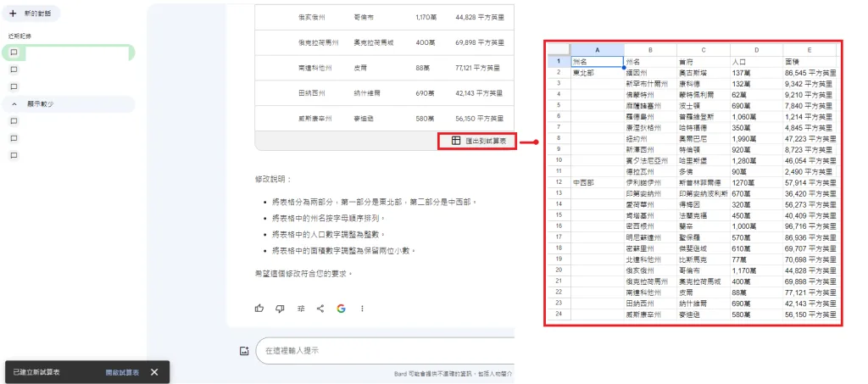This screenshot has width=868, height=384.
Task: Click cell 77萬 in the spreadsheet
Action: (x=756, y=259)
